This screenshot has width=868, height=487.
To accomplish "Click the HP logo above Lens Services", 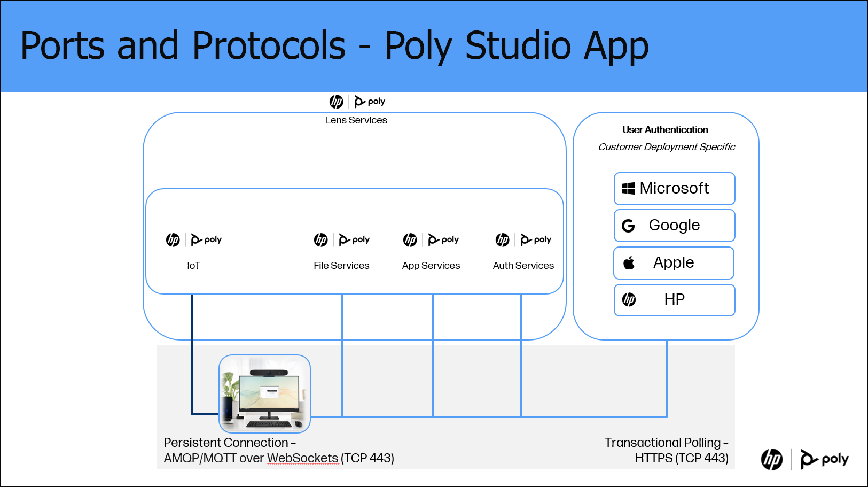I will pos(336,101).
